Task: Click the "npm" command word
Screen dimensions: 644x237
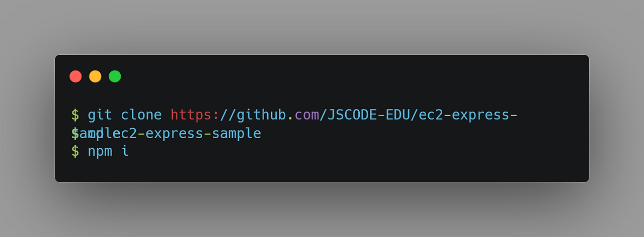Action: pos(100,152)
